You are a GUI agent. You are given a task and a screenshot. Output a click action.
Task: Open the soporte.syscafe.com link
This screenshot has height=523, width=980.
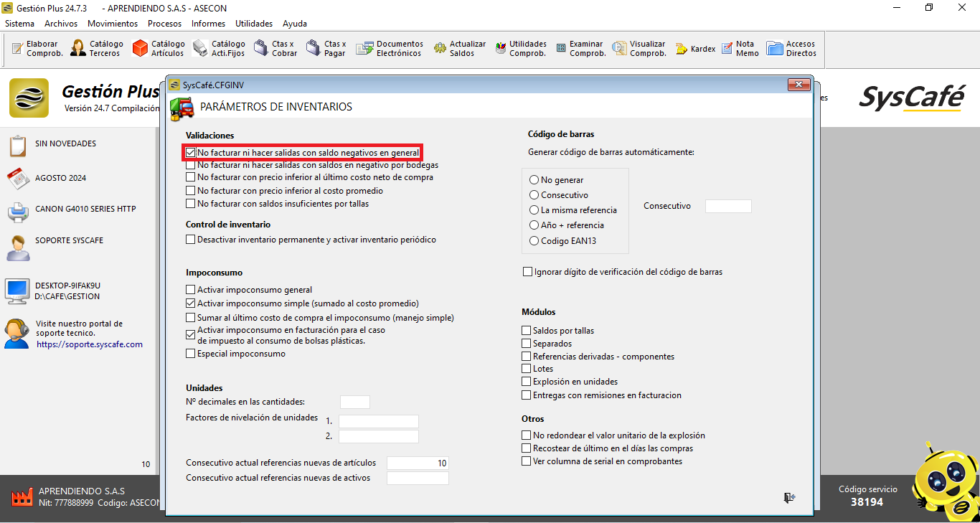(90, 344)
